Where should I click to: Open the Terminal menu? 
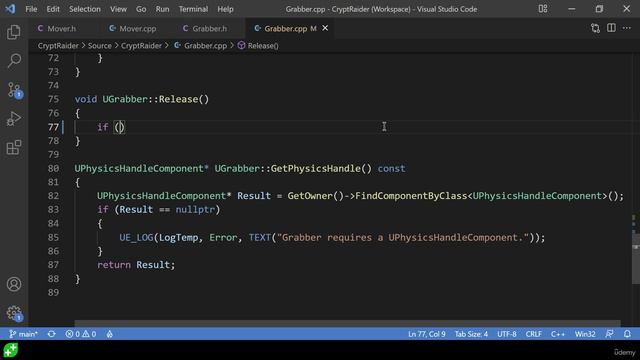pos(193,9)
